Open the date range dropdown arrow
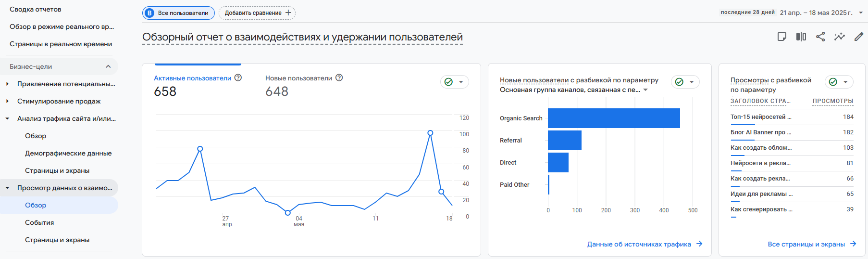Screen dimensions: 868x259 pyautogui.click(x=861, y=13)
